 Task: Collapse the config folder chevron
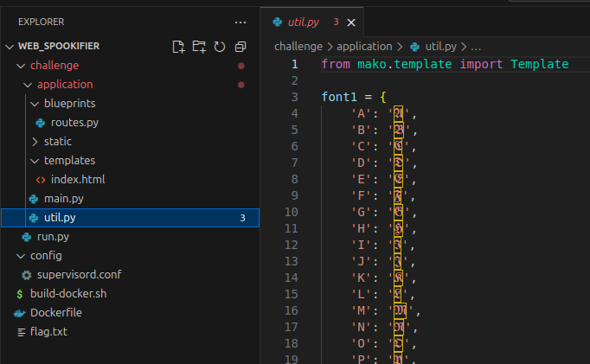coord(21,256)
